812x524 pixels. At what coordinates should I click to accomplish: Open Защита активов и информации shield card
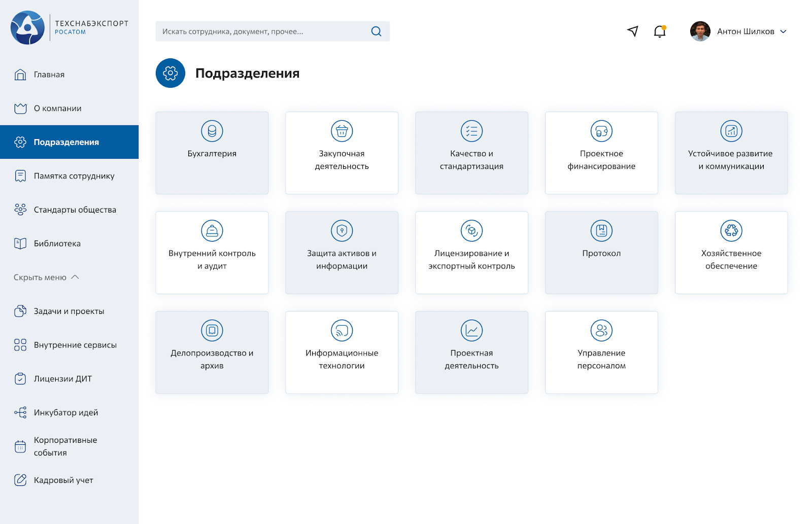(342, 253)
